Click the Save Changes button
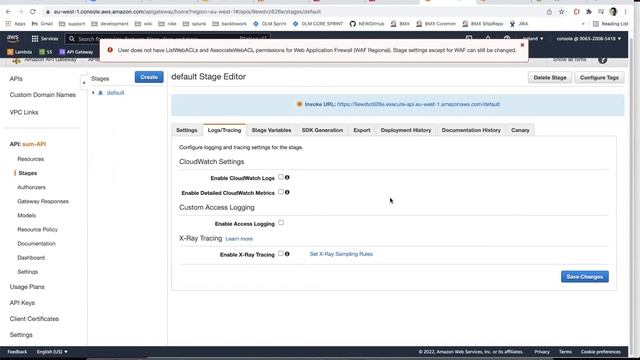 coord(584,277)
